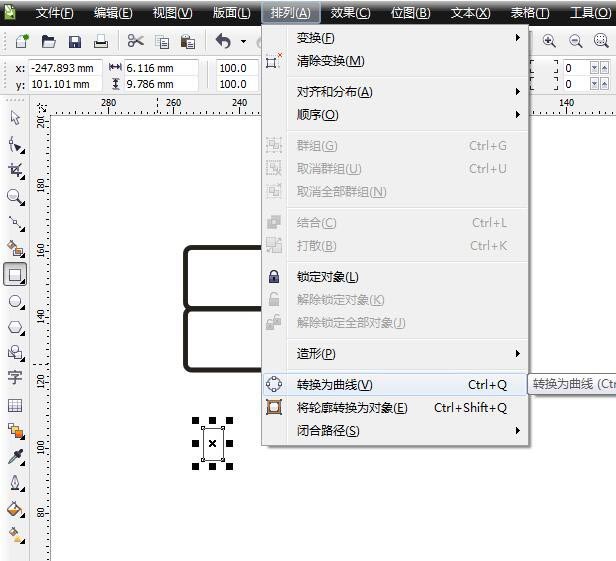This screenshot has height=561, width=616.
Task: Open the 效果(C) menu
Action: (x=350, y=13)
